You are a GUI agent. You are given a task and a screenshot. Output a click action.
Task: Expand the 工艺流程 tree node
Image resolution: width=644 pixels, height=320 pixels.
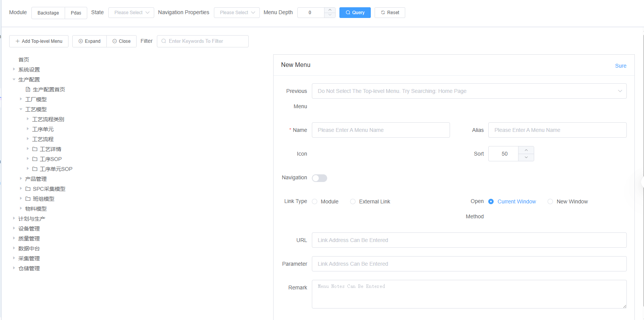tap(28, 139)
